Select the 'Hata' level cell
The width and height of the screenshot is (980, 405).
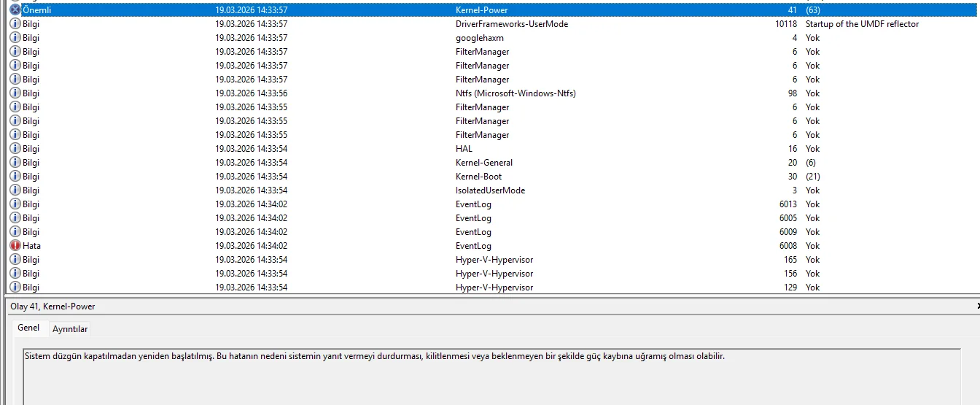coord(31,246)
